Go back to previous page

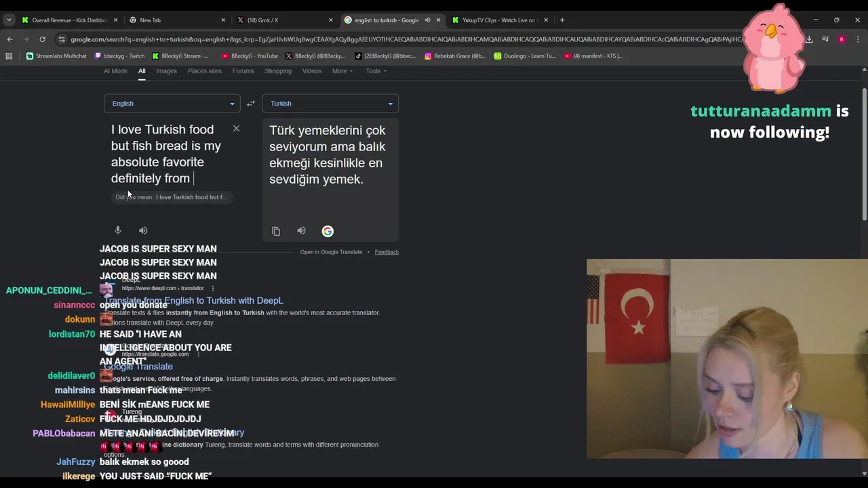[10, 39]
